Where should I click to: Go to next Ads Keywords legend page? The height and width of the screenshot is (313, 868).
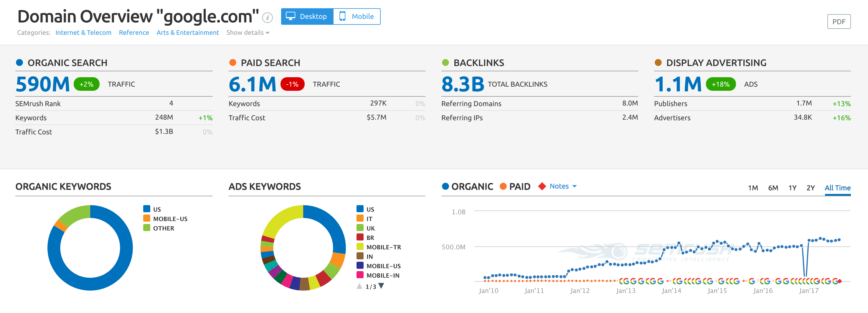tap(381, 286)
